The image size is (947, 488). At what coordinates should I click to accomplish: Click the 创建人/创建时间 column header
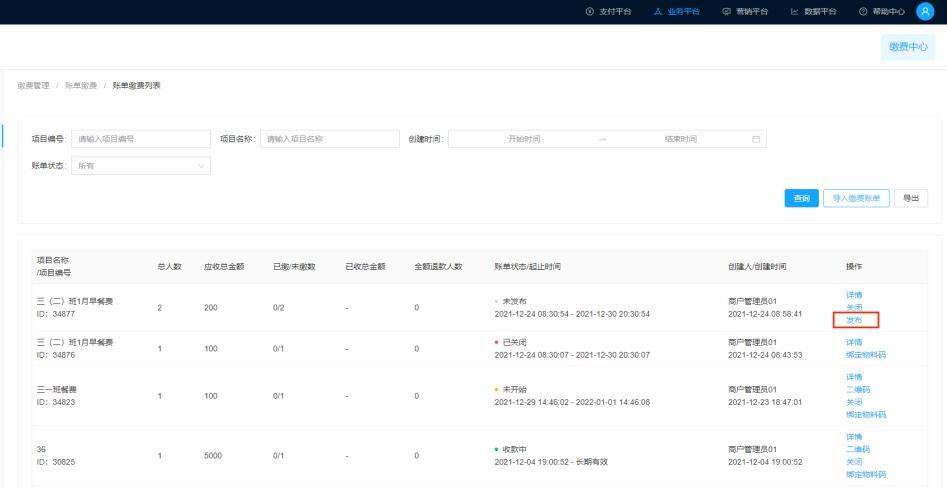pos(757,266)
